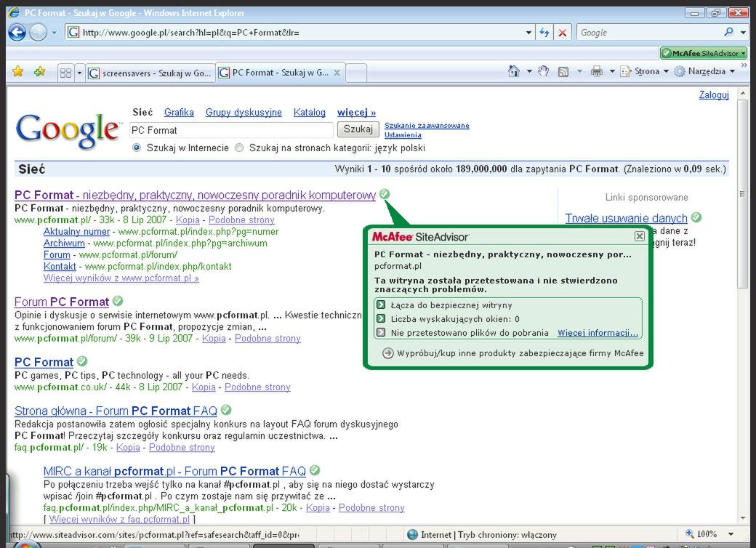Select Szukaj na stronach kategorii: język polski radio
756x548 pixels.
click(x=239, y=148)
